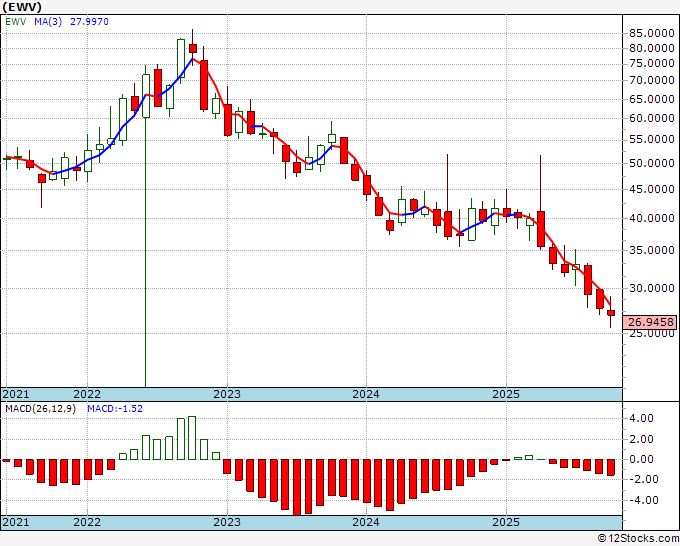This screenshot has height=546, width=680.
Task: Click 2025 on the MACD panel time axis
Action: click(506, 523)
